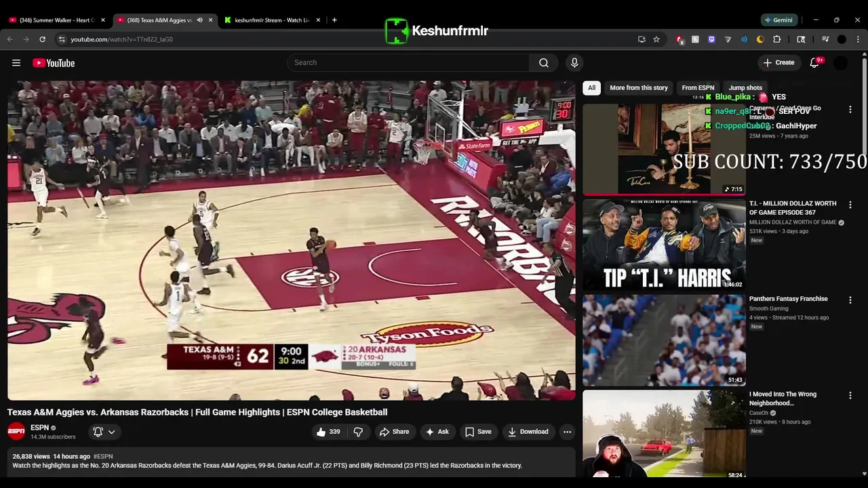Select the From ESPN chip
This screenshot has width=868, height=488.
tap(698, 87)
